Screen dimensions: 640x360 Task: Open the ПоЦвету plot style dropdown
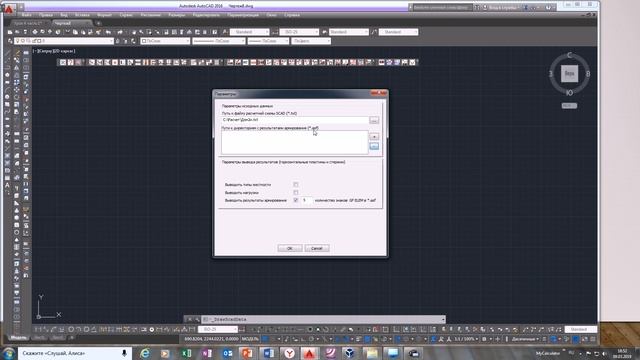(x=311, y=41)
